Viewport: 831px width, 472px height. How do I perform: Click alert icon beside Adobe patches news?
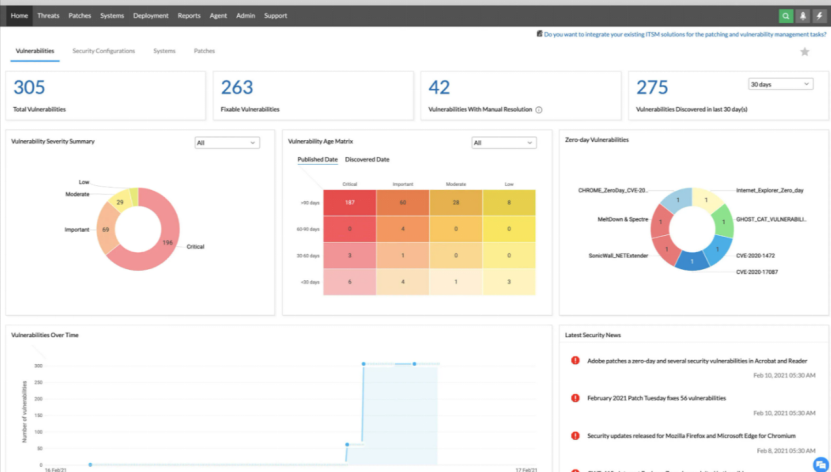[x=575, y=360]
